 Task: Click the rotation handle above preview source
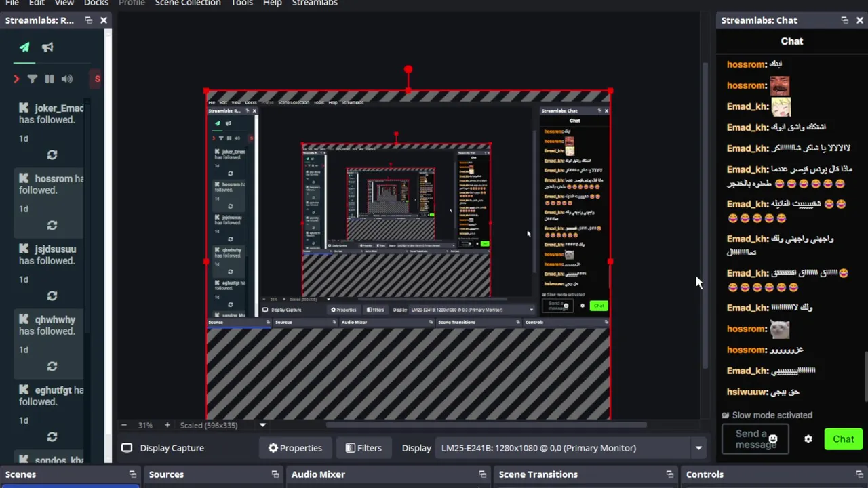[x=408, y=70]
